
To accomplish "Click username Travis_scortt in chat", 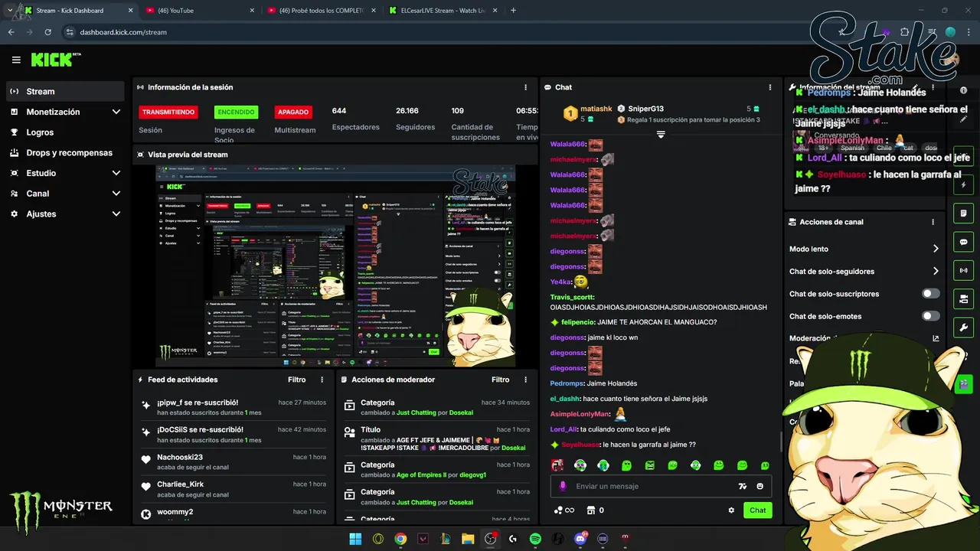I will [x=572, y=297].
